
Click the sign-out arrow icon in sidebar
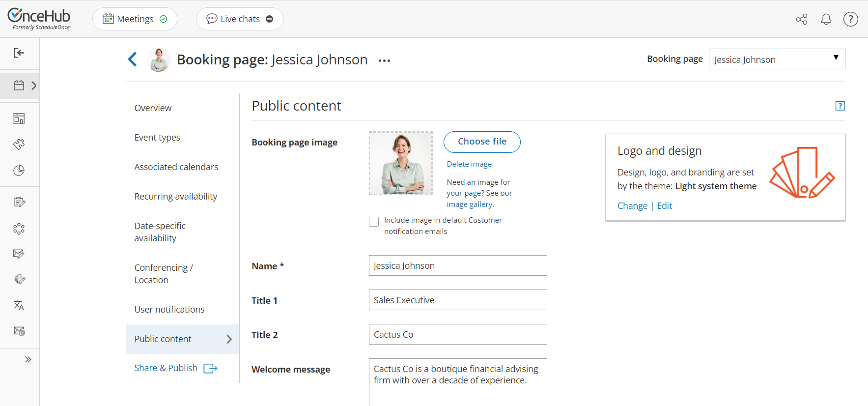(x=19, y=53)
